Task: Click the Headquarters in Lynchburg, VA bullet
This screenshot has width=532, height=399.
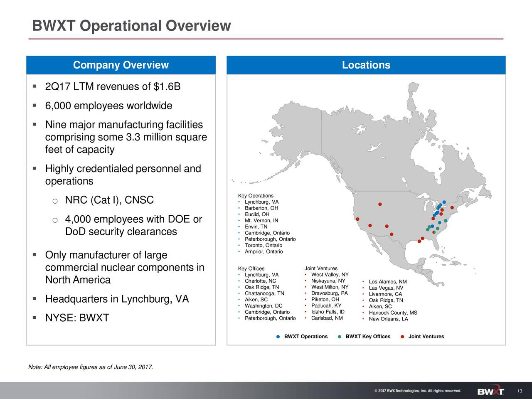Action: [x=117, y=298]
